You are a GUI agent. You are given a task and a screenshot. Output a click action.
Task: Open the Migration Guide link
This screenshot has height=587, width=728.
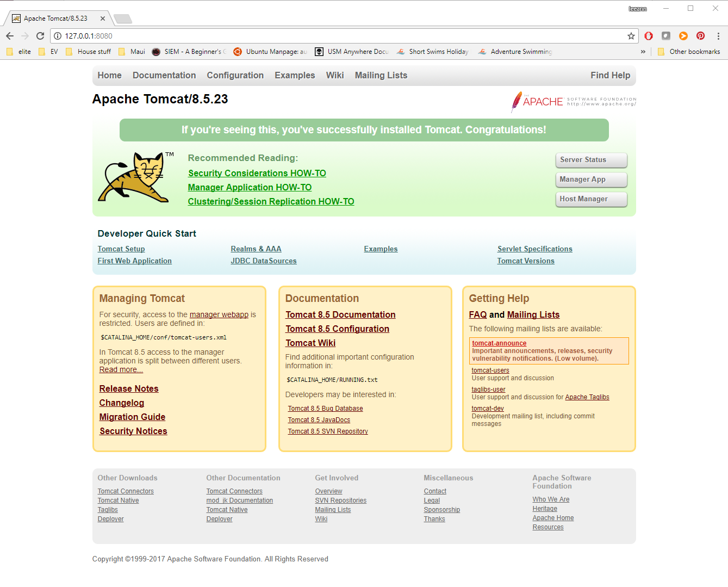(x=132, y=417)
